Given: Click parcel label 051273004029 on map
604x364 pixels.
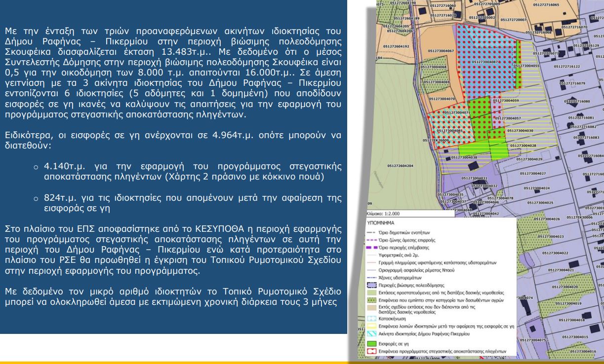Looking at the screenshot, I should [529, 159].
